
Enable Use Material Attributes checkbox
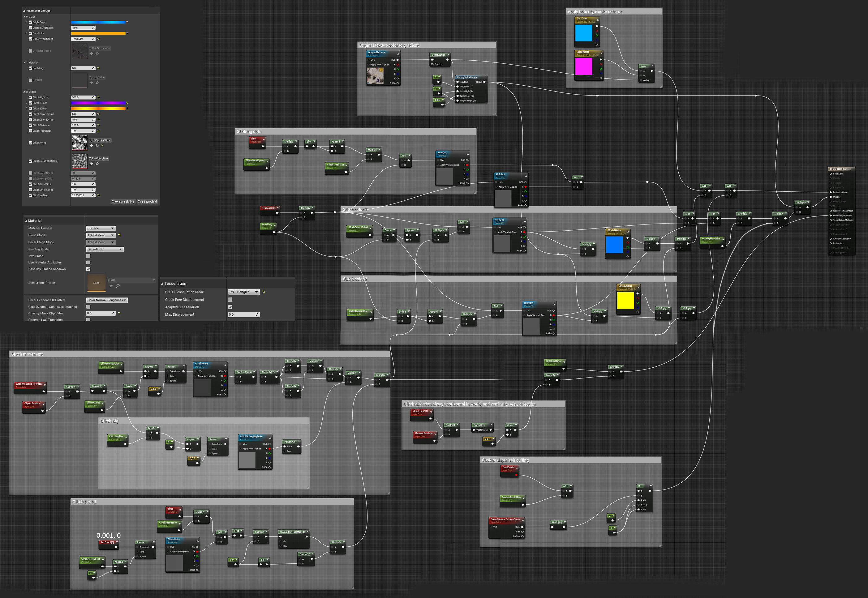coord(88,263)
